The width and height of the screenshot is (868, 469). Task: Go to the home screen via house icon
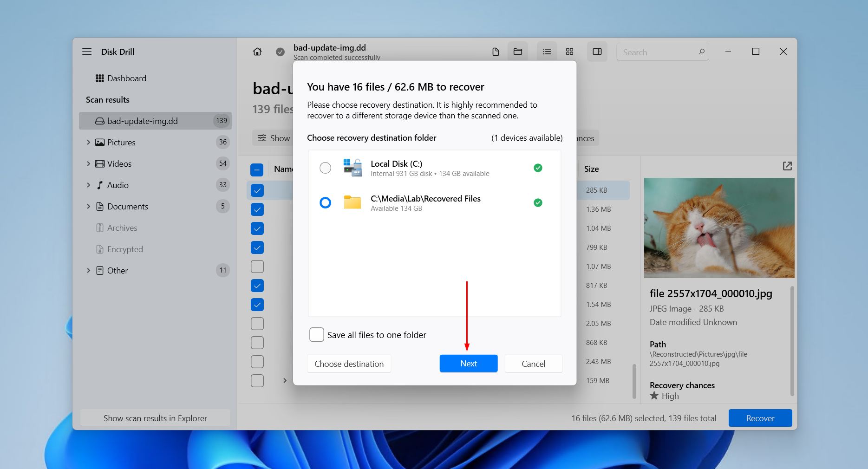(x=257, y=52)
